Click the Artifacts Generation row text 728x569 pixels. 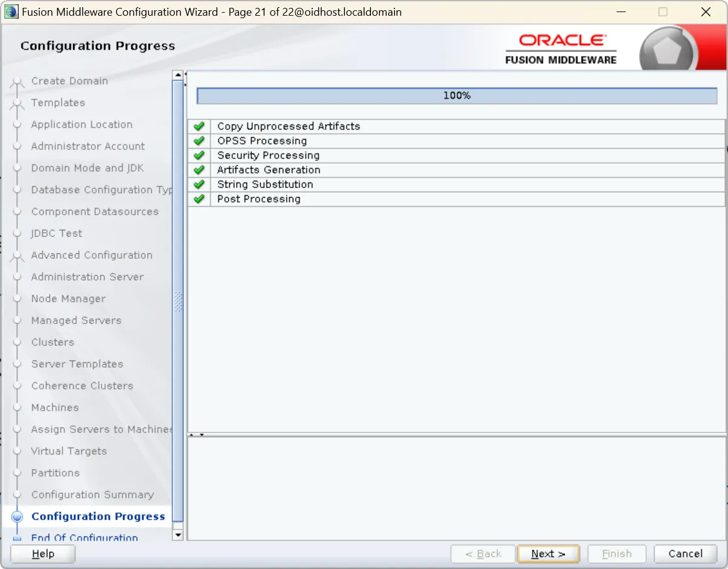point(269,170)
